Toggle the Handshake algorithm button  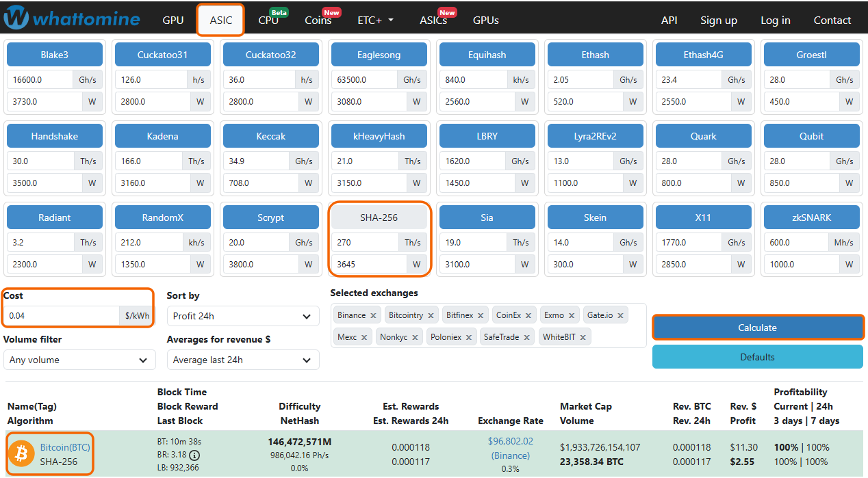tap(55, 136)
